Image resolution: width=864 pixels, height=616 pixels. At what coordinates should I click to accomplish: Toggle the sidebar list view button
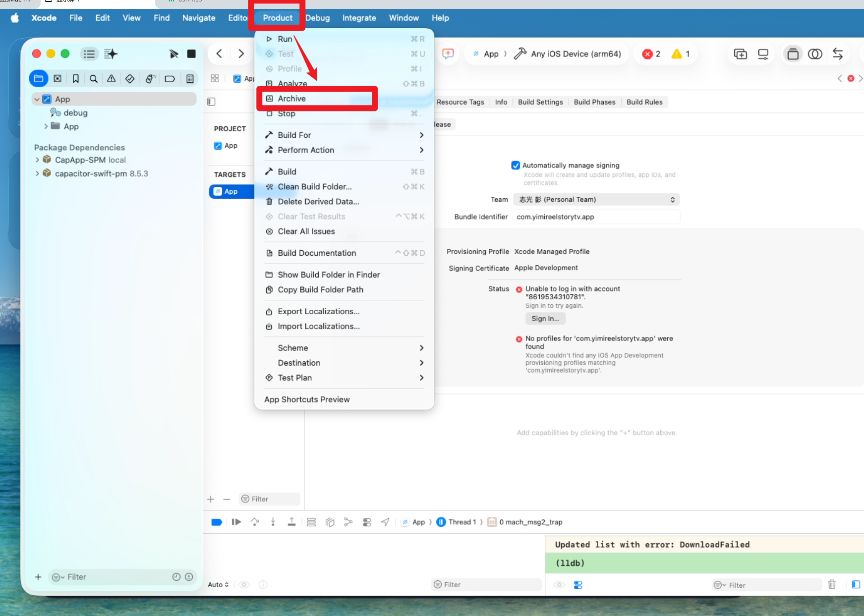(89, 54)
